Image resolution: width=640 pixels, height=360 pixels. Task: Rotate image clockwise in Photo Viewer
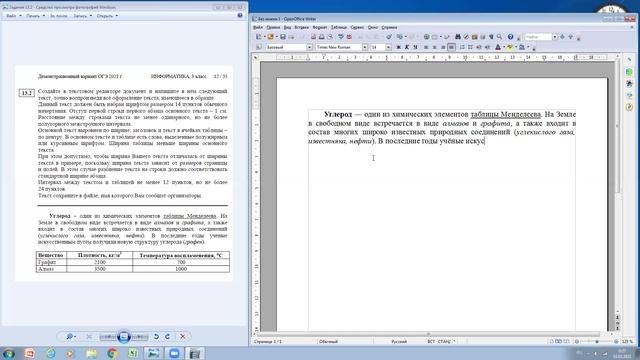[167, 337]
